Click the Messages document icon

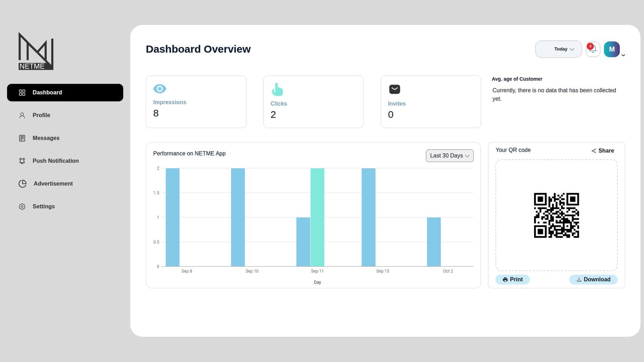(x=22, y=138)
